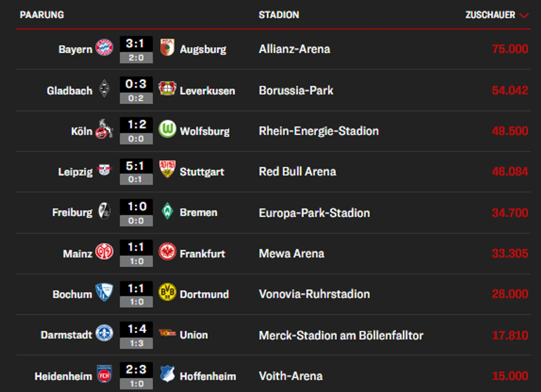
Task: Click the Wolfsburg green W logo
Action: click(x=167, y=129)
